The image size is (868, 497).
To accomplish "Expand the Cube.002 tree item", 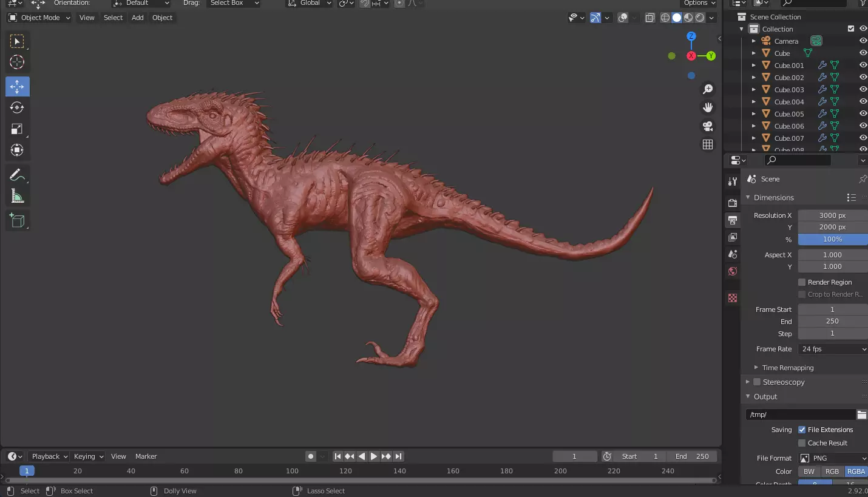I will 753,78.
